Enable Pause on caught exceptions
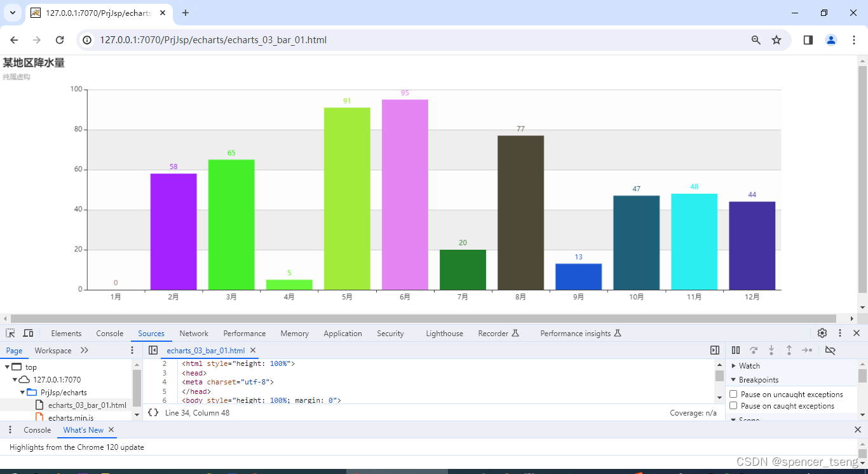This screenshot has width=868, height=474. [x=733, y=405]
